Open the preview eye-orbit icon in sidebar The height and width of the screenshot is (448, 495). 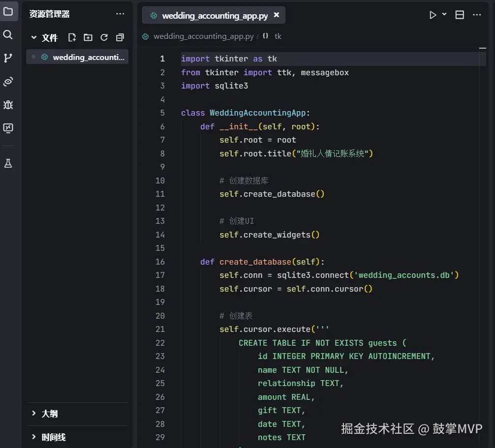[x=8, y=82]
